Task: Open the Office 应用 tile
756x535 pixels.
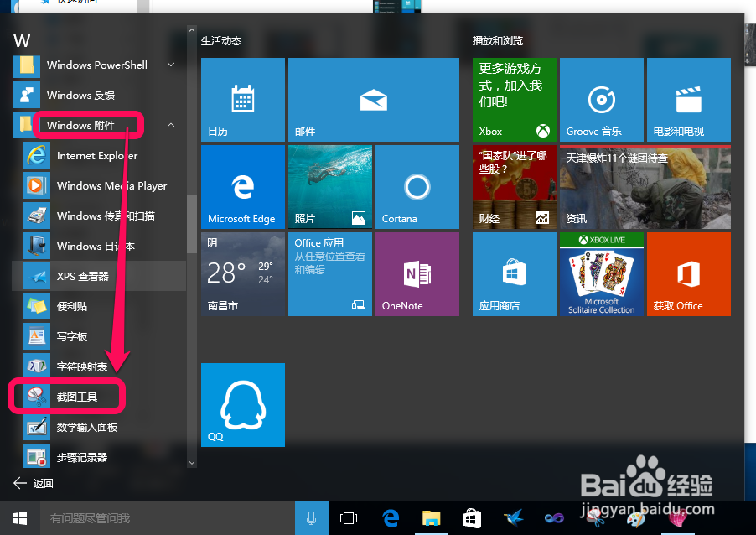Action: tap(329, 274)
